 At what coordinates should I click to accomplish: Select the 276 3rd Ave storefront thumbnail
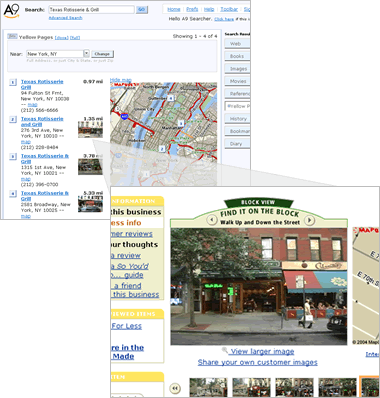coord(90,130)
